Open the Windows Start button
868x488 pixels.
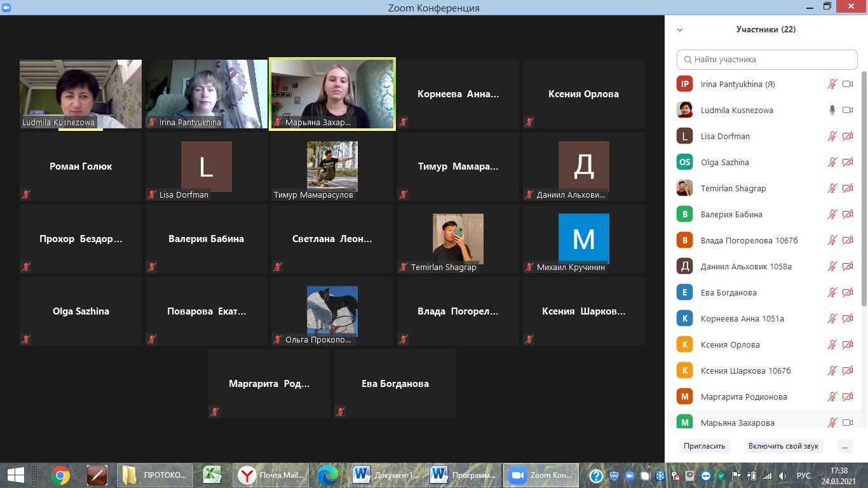(16, 475)
